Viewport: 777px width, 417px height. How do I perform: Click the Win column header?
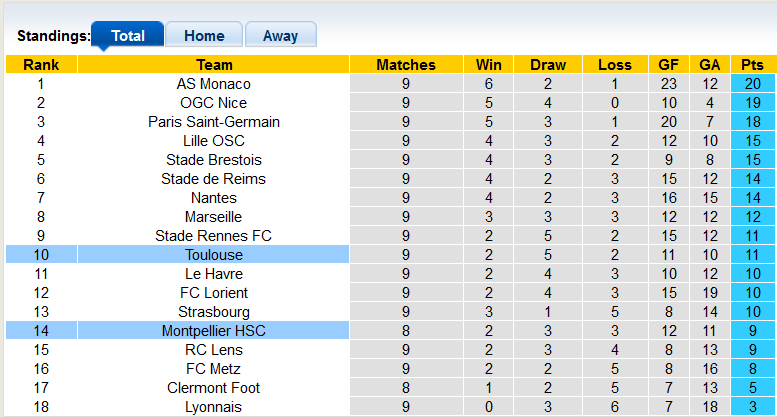(489, 65)
